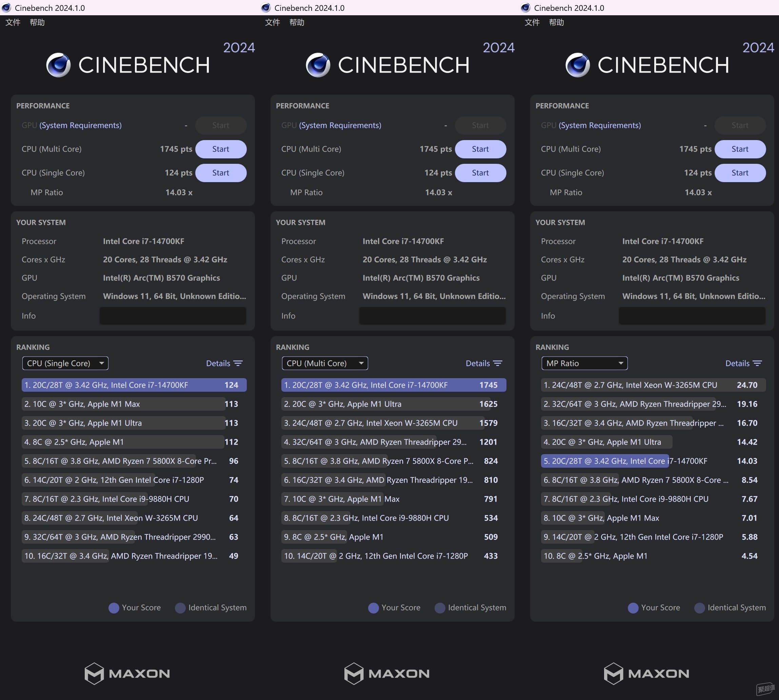
Task: Select multi-core row i9-9880H 534
Action: [393, 518]
